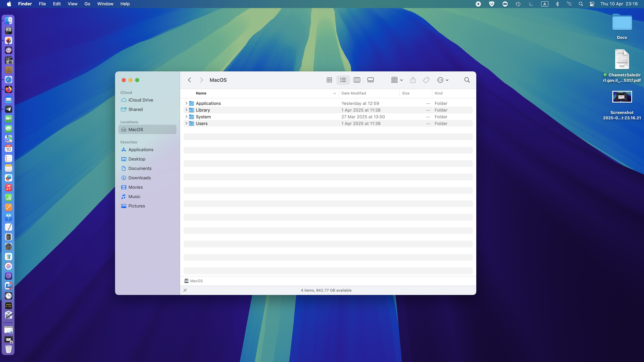Click the Edit Tags icon
Viewport: 644px width, 362px height.
[426, 80]
